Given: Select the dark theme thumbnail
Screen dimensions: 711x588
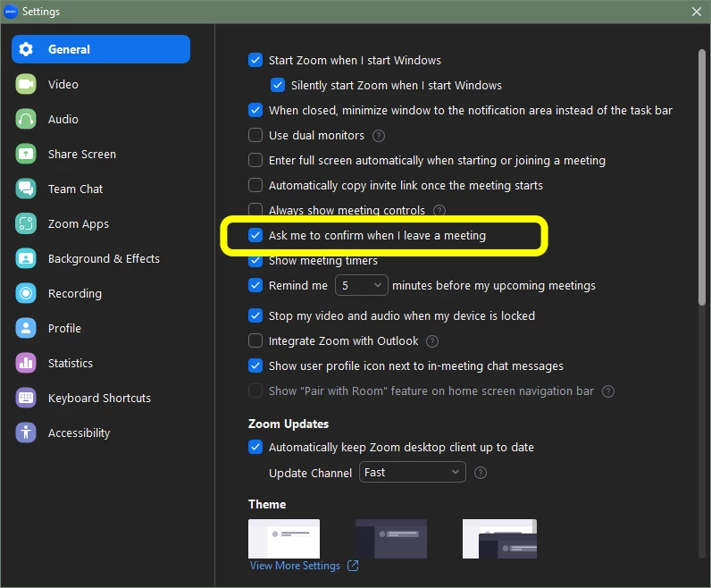Looking at the screenshot, I should [x=391, y=539].
